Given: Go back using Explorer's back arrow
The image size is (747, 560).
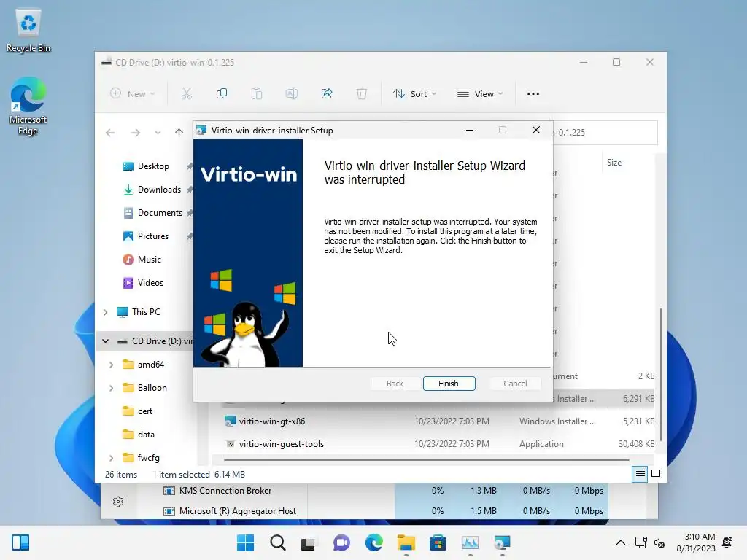Looking at the screenshot, I should pyautogui.click(x=110, y=133).
